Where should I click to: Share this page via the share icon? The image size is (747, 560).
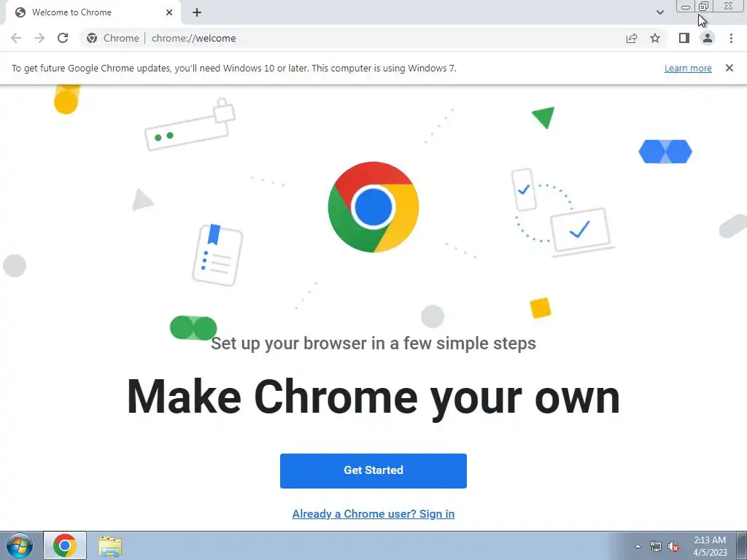pos(632,38)
